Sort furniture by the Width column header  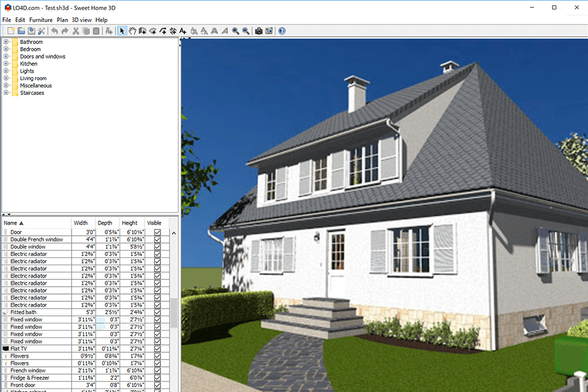pos(82,223)
